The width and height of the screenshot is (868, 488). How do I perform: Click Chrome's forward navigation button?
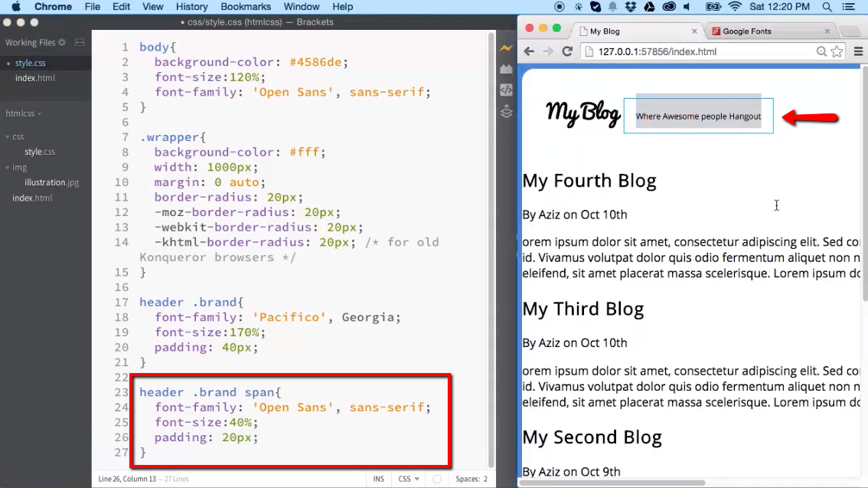point(547,52)
